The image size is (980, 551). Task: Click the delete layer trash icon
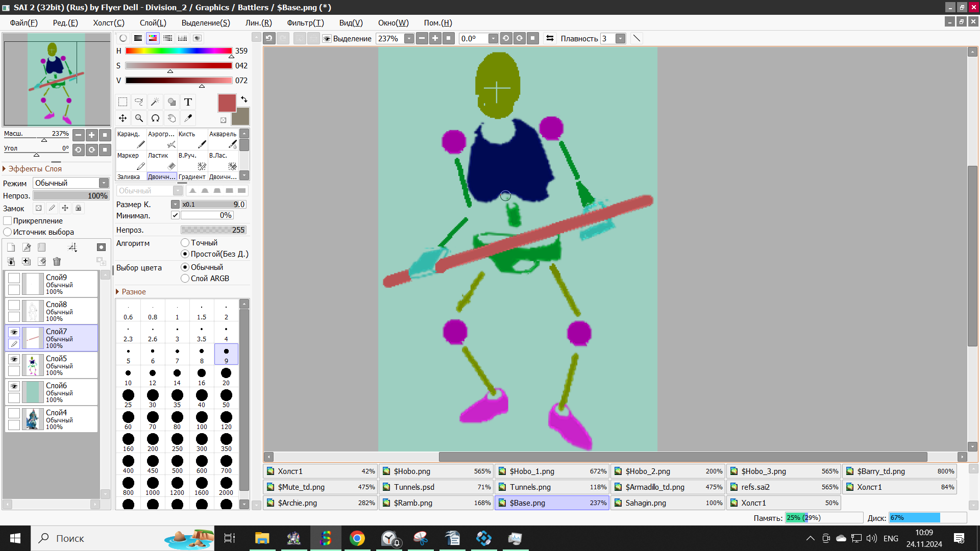click(x=57, y=261)
